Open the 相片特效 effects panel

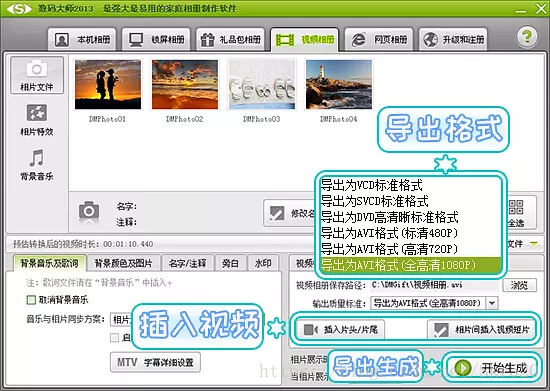point(37,120)
